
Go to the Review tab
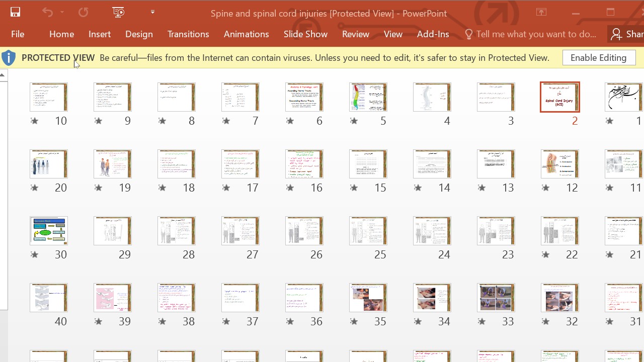coord(356,34)
